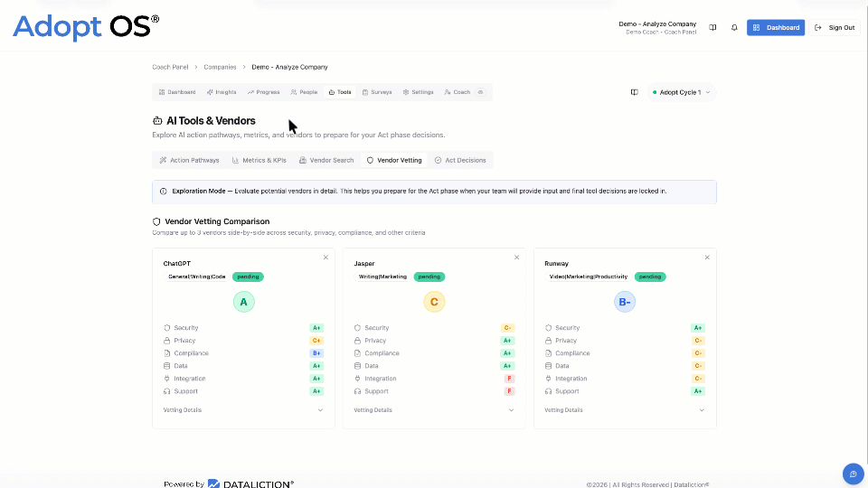Open the chat support bubble icon
The width and height of the screenshot is (868, 488).
click(853, 474)
